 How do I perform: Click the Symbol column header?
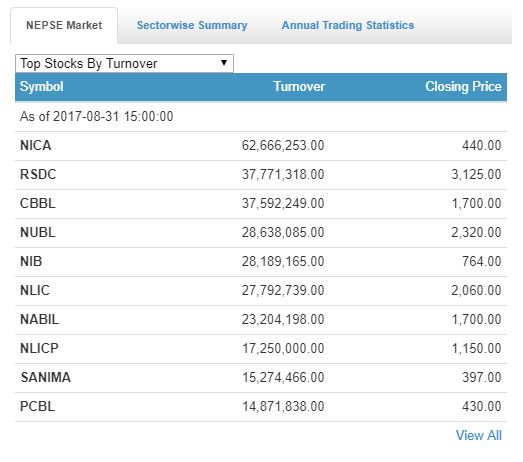click(x=42, y=87)
